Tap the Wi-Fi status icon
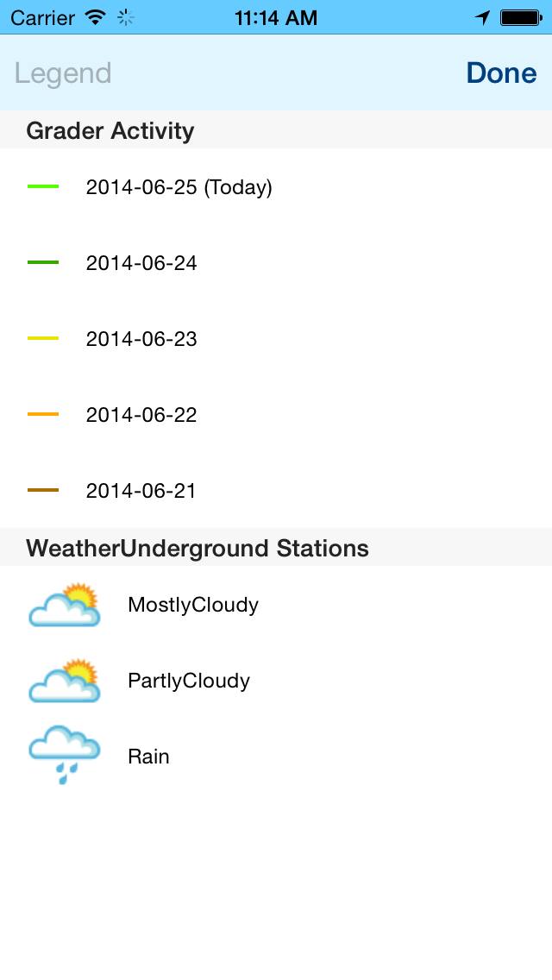Image resolution: width=552 pixels, height=980 pixels. pos(96,17)
